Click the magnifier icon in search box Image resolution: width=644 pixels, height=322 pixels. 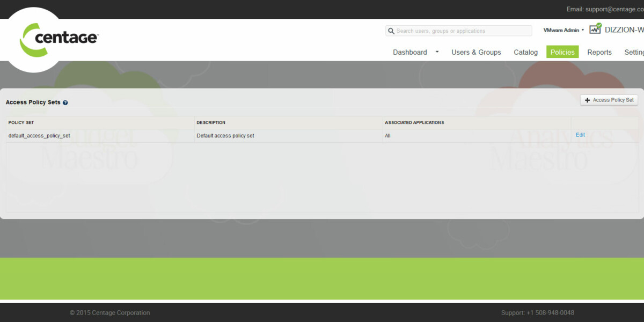click(x=391, y=31)
